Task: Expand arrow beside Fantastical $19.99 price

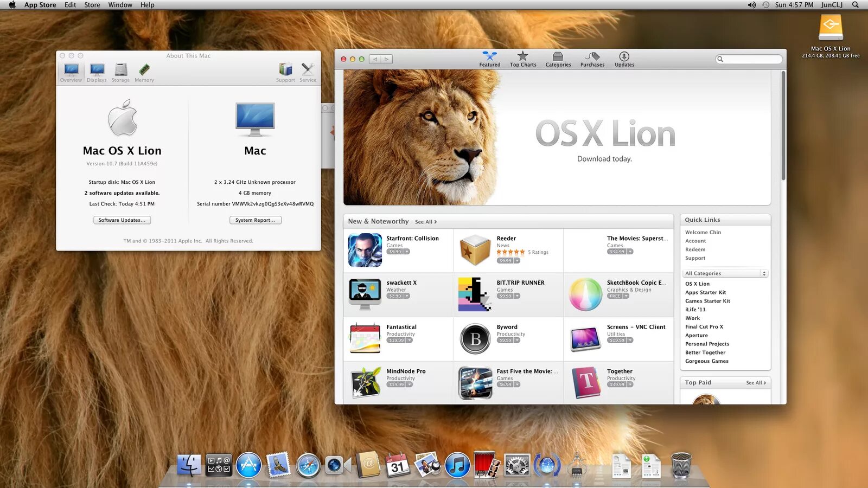Action: [409, 341]
